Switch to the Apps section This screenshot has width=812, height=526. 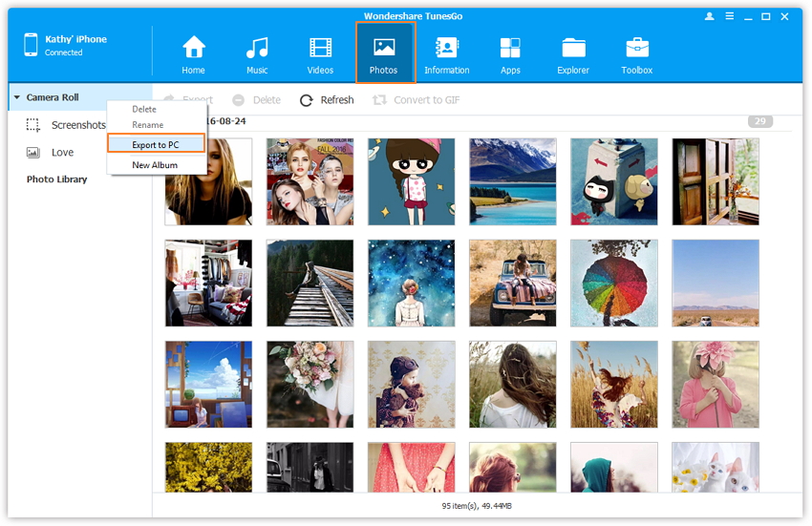(x=510, y=48)
